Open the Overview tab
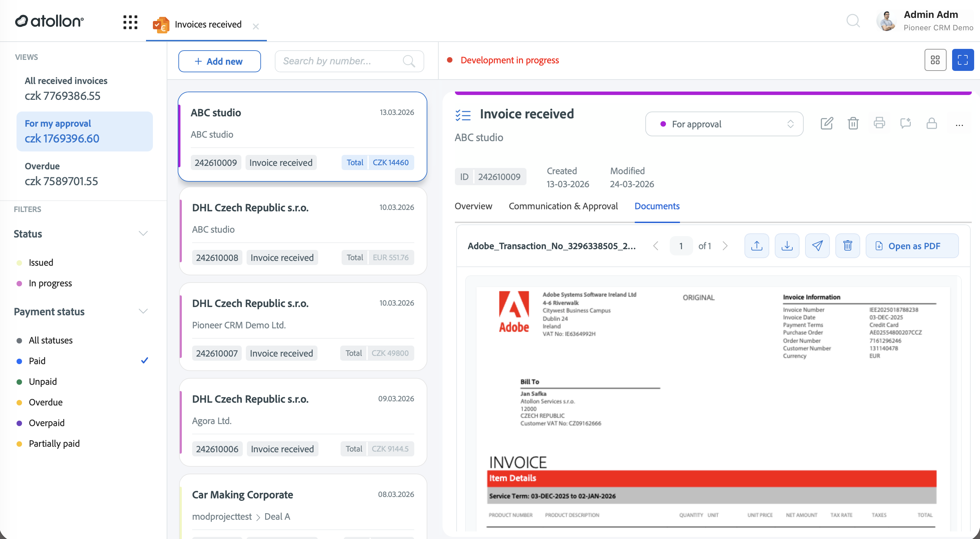The height and width of the screenshot is (539, 980). (473, 206)
